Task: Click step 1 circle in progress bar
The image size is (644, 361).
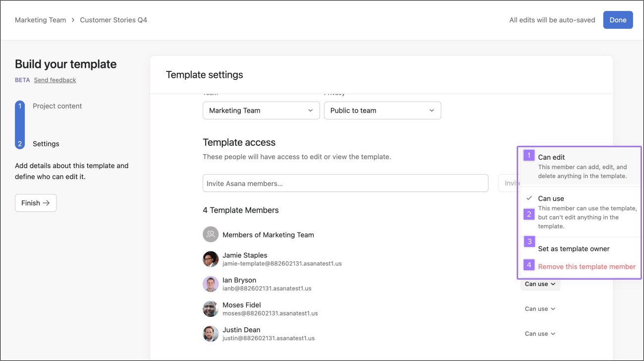Action: point(20,106)
